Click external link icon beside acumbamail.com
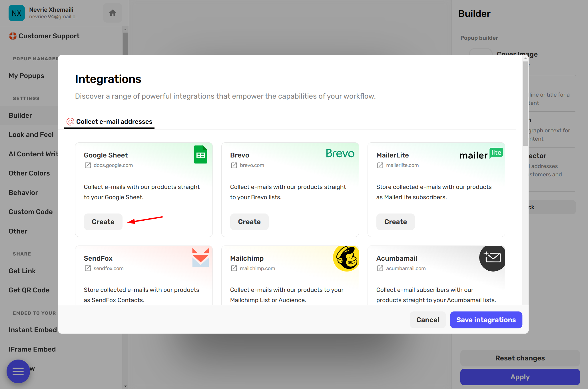Viewport: 588px width, 389px height. click(x=380, y=268)
